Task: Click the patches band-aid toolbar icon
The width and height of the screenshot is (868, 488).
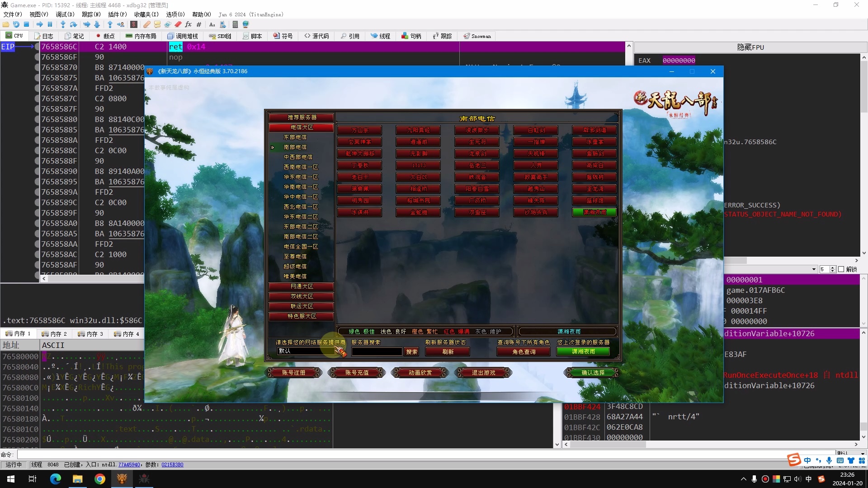Action: tap(147, 24)
